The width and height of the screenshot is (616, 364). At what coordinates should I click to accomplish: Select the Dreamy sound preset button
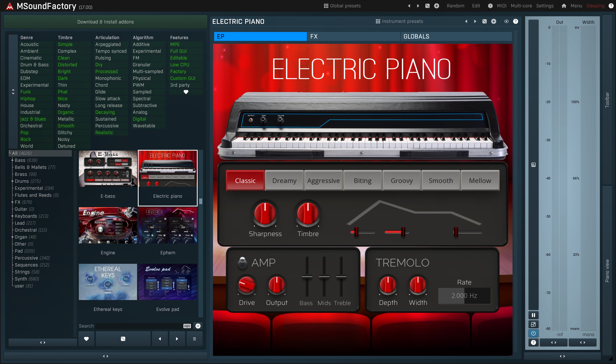(x=284, y=180)
